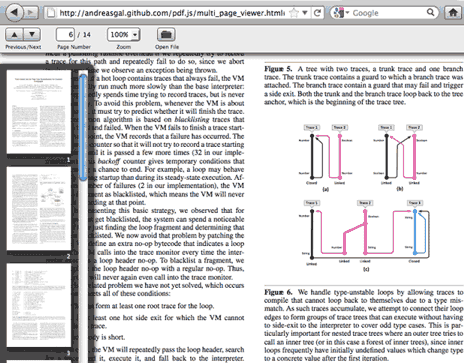Click the blue thumbnail sidebar scrollbar handle
The width and height of the screenshot is (464, 363).
[x=83, y=127]
